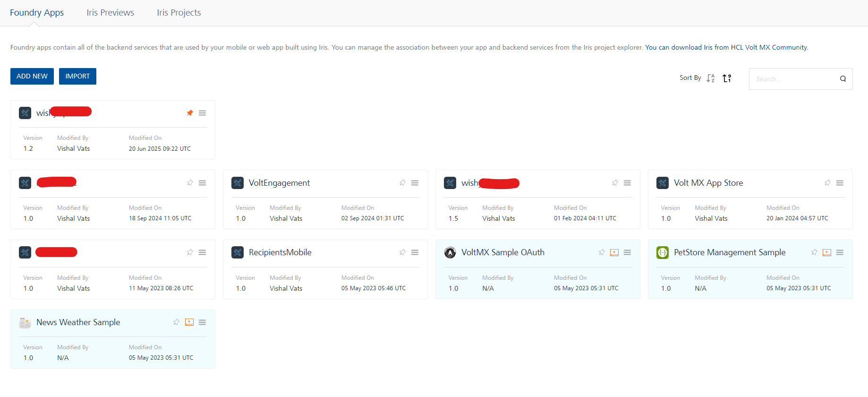868x397 pixels.
Task: Open menu of app modified 18 Sep 2024
Action: click(202, 183)
